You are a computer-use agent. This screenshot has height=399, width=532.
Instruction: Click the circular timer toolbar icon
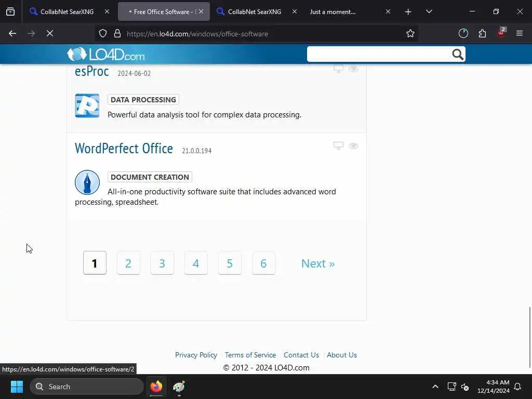[x=463, y=34]
